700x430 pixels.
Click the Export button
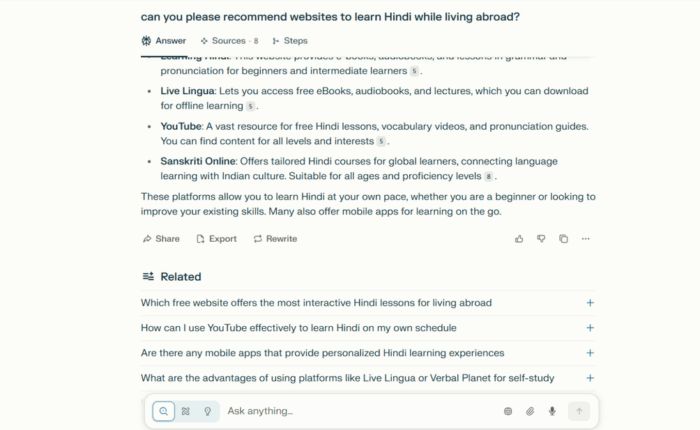[x=216, y=239]
